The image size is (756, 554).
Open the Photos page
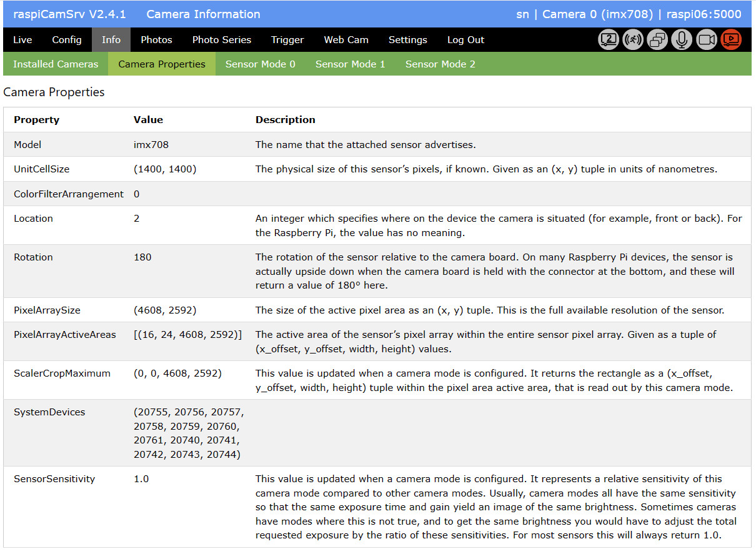point(156,40)
